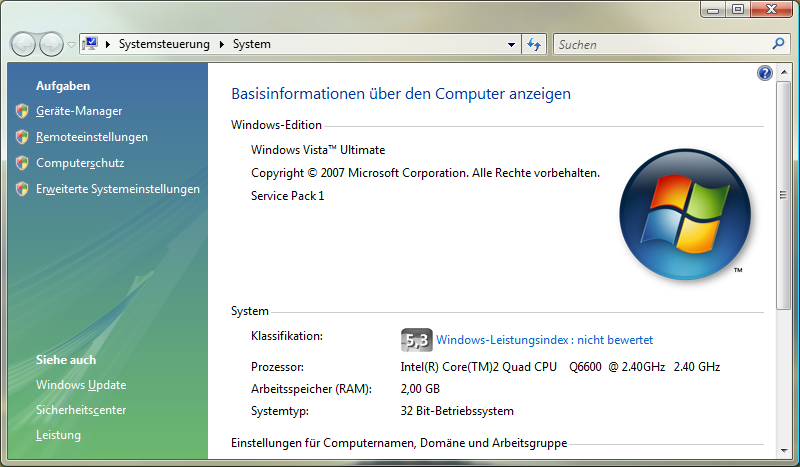Click shield icon next to Erweiterte Systemeinstellungen
The height and width of the screenshot is (467, 800).
click(22, 189)
